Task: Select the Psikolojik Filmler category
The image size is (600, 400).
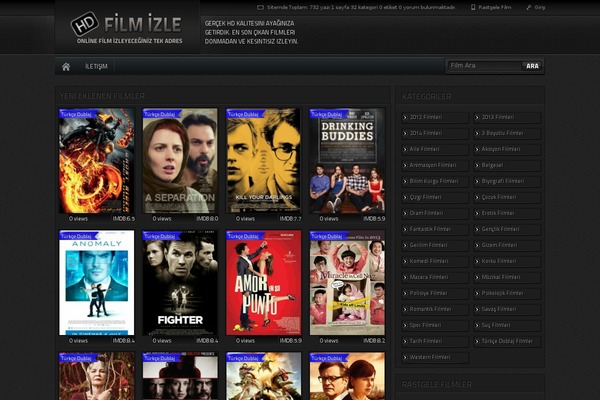Action: click(507, 293)
